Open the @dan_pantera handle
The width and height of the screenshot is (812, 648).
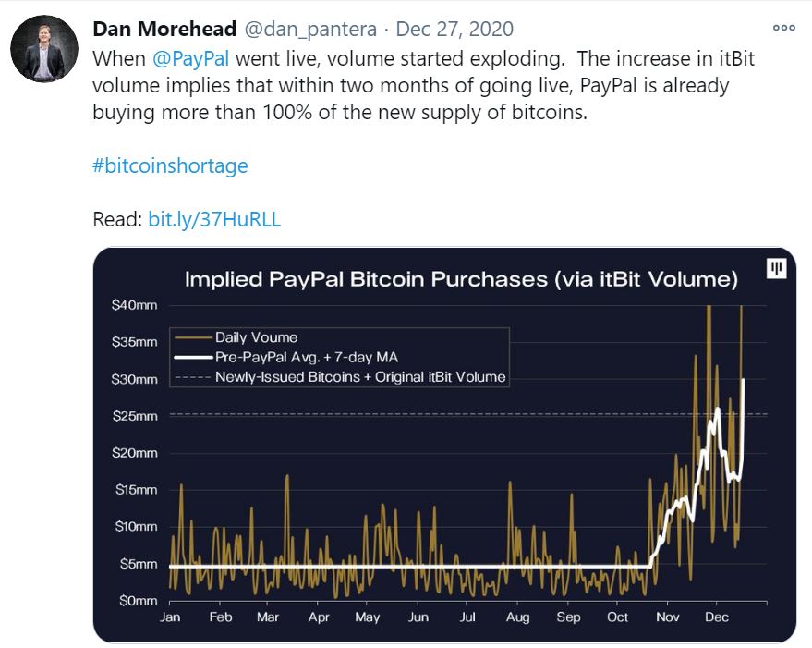310,30
